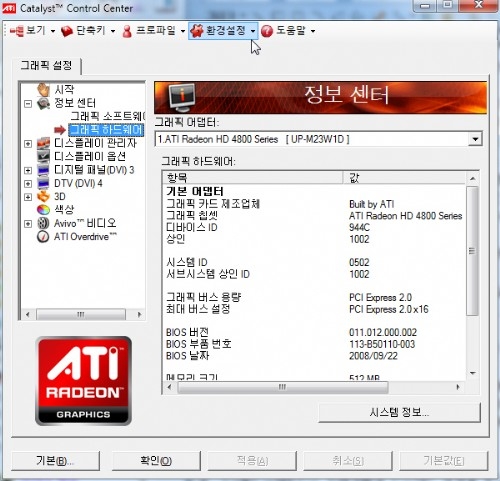Expand the 디스플레이 관리자 tree node
The width and height of the screenshot is (500, 481).
pos(28,144)
